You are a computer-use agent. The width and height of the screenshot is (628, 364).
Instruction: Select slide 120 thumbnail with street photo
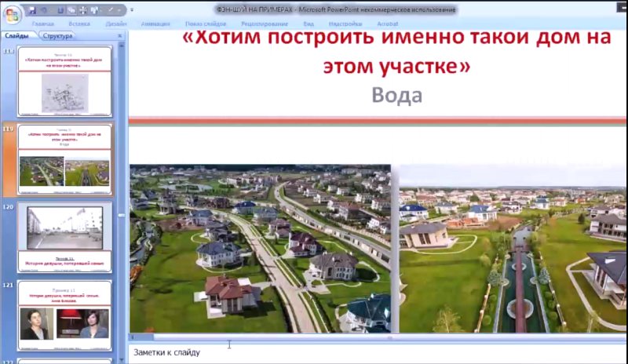(64, 238)
